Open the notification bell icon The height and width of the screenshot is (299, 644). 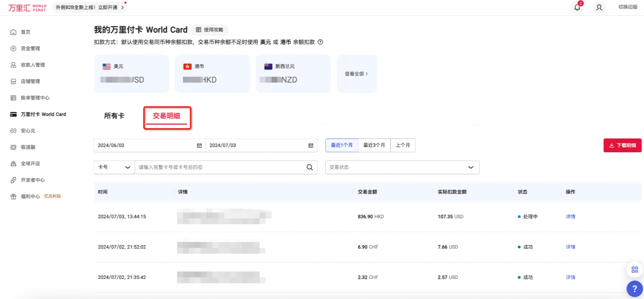(577, 7)
